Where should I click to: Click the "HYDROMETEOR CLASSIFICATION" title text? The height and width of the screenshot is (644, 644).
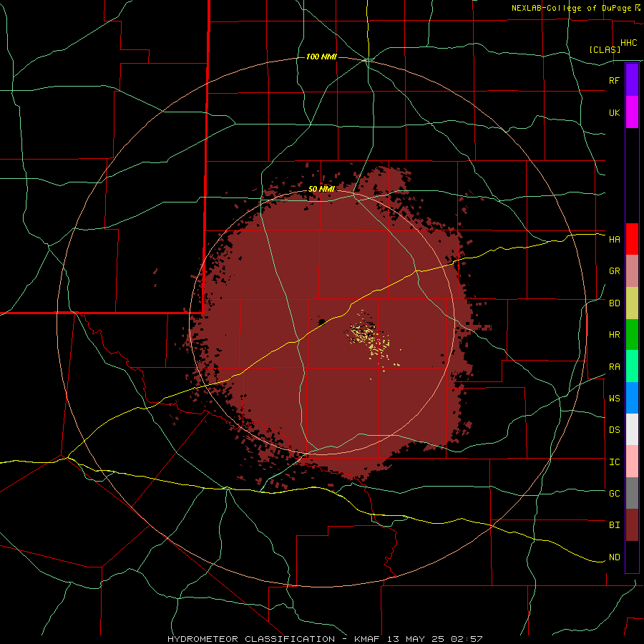tap(250, 639)
